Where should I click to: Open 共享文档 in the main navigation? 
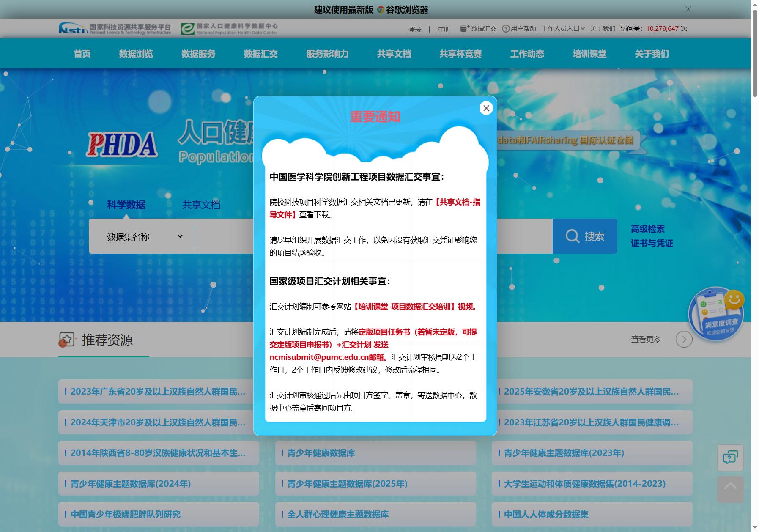(x=394, y=54)
